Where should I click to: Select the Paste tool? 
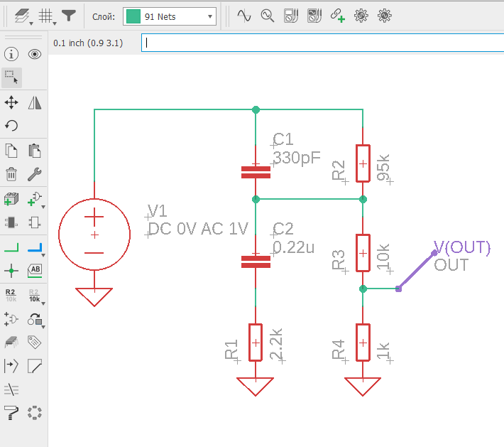point(34,151)
